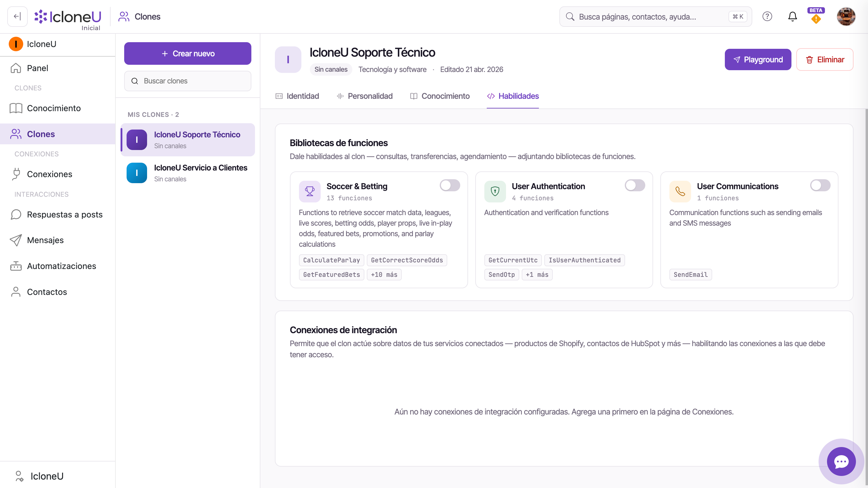Image resolution: width=868 pixels, height=488 pixels.
Task: Expand the +10 más functions chip
Action: [384, 274]
